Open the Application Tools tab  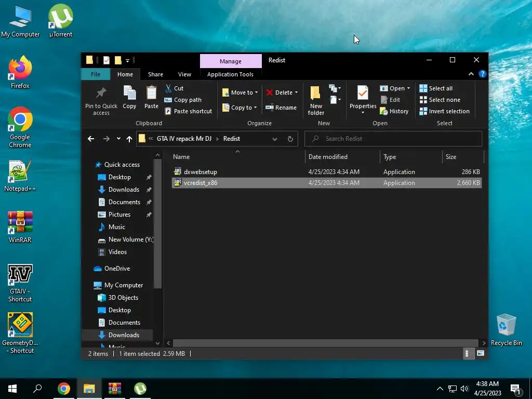pos(230,74)
